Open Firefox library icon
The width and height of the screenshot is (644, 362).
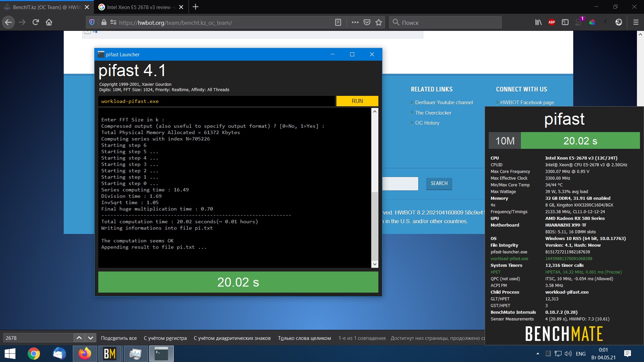pyautogui.click(x=538, y=22)
